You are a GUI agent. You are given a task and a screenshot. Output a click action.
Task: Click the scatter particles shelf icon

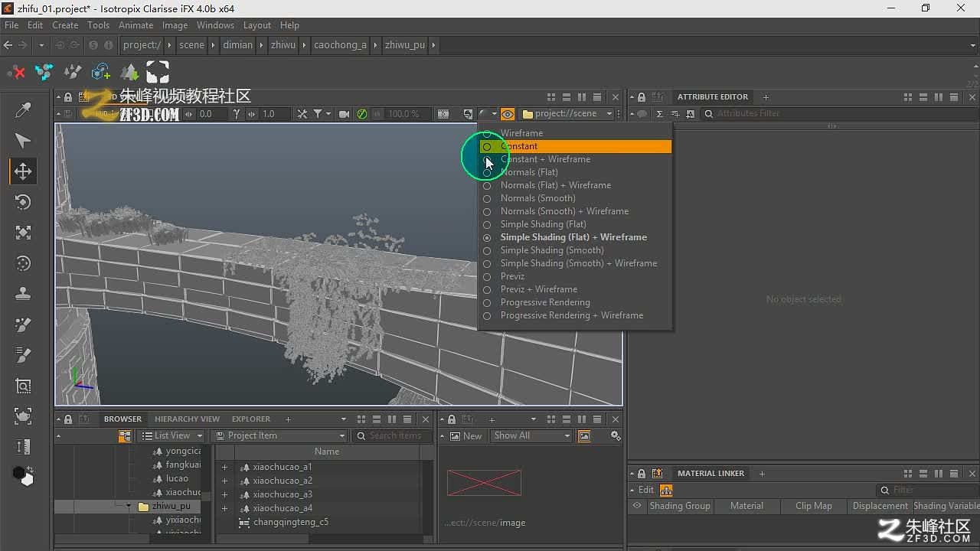coord(73,73)
